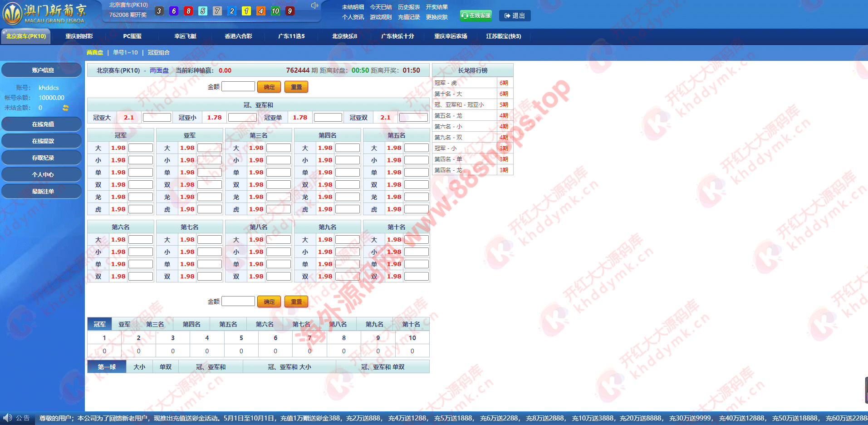Click the 退出 logout button
Image resolution: width=868 pixels, height=425 pixels.
[515, 15]
